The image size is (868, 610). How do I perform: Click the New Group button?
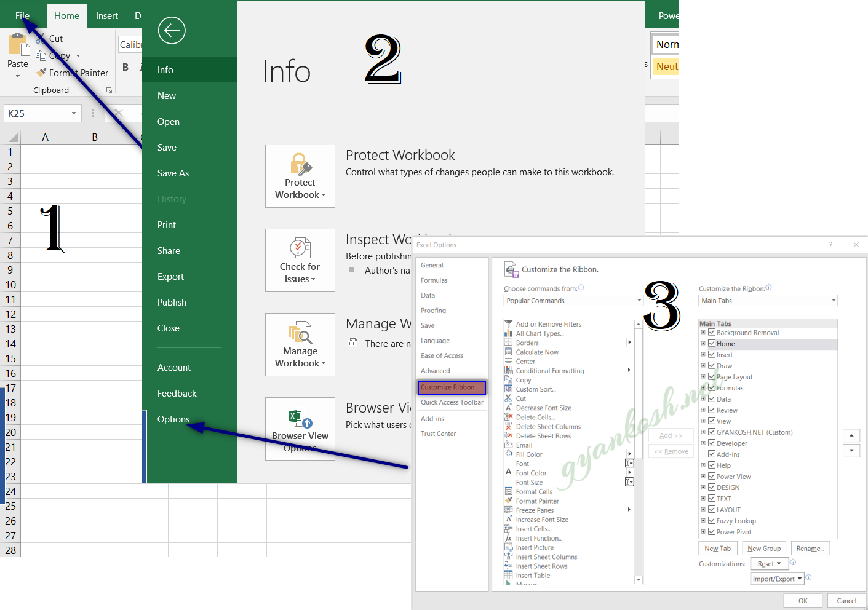[x=764, y=549]
